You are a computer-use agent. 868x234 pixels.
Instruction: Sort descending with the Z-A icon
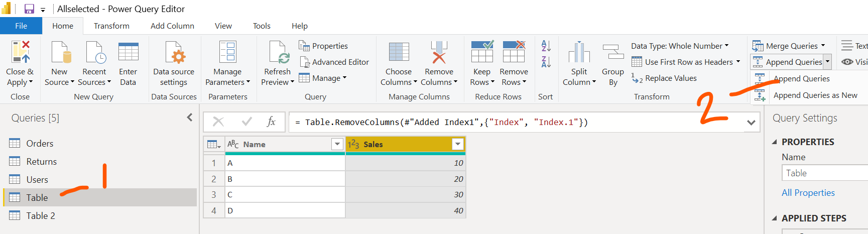click(546, 62)
